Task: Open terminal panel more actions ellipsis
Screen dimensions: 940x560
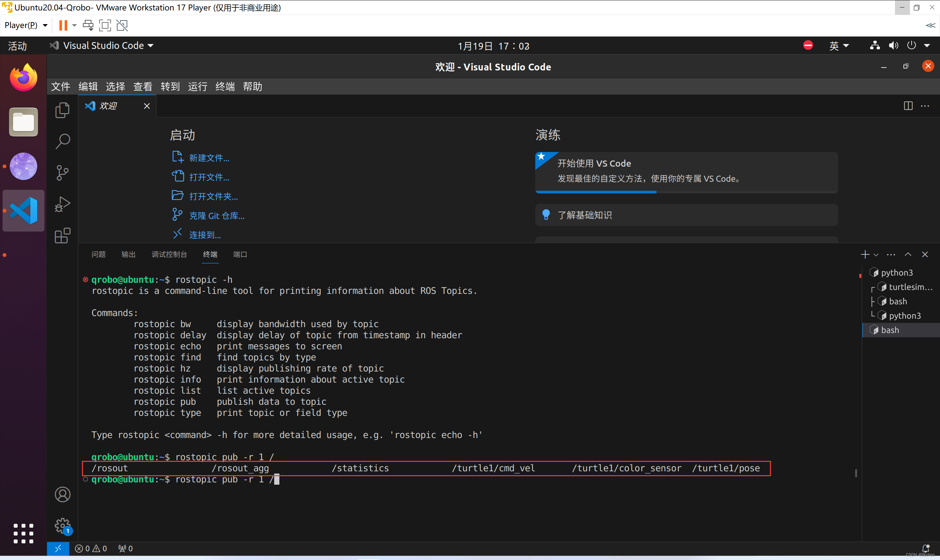Action: click(x=891, y=255)
